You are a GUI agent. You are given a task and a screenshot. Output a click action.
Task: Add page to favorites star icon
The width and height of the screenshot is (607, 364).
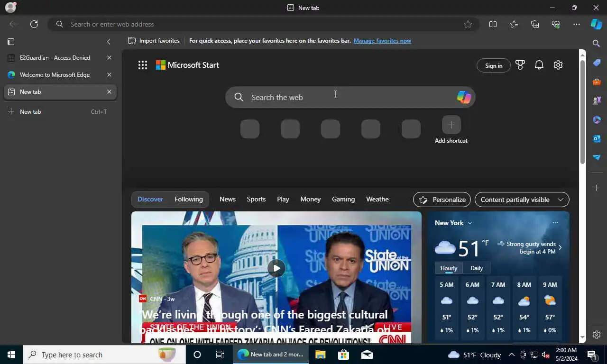tap(468, 24)
